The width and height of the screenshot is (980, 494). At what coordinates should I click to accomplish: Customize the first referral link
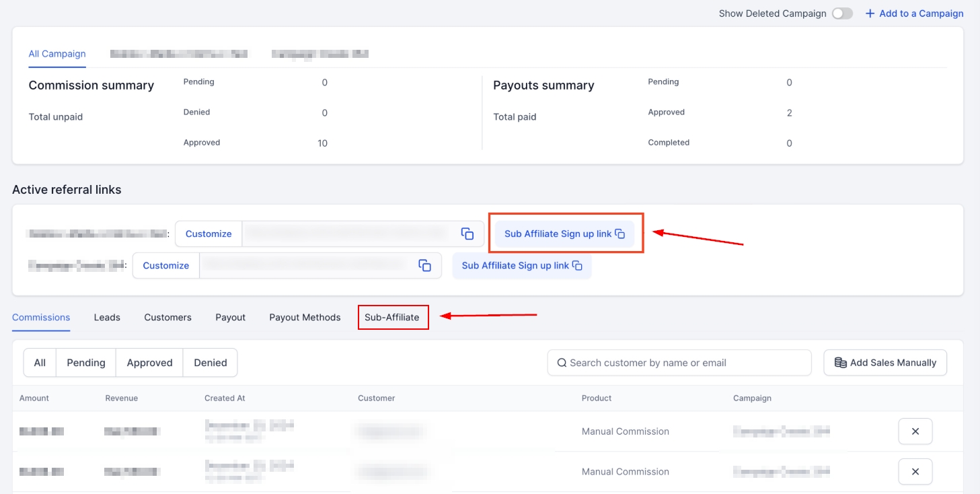(209, 234)
